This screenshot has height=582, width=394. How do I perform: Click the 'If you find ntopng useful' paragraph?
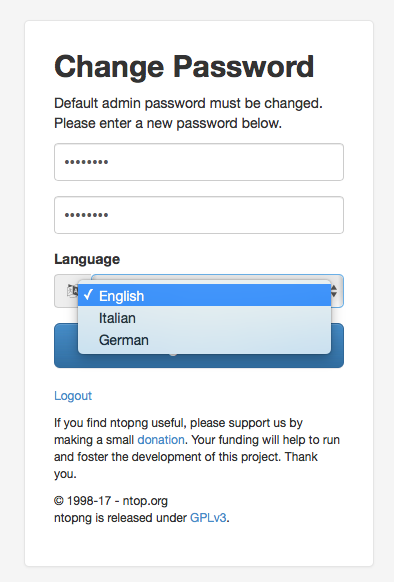(197, 448)
